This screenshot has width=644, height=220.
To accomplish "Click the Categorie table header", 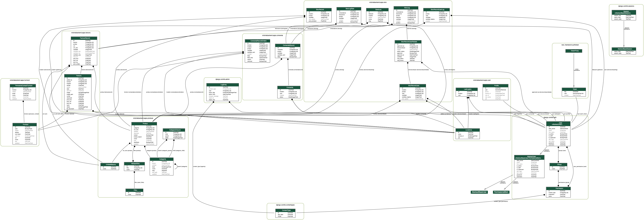I will pyautogui.click(x=162, y=159).
